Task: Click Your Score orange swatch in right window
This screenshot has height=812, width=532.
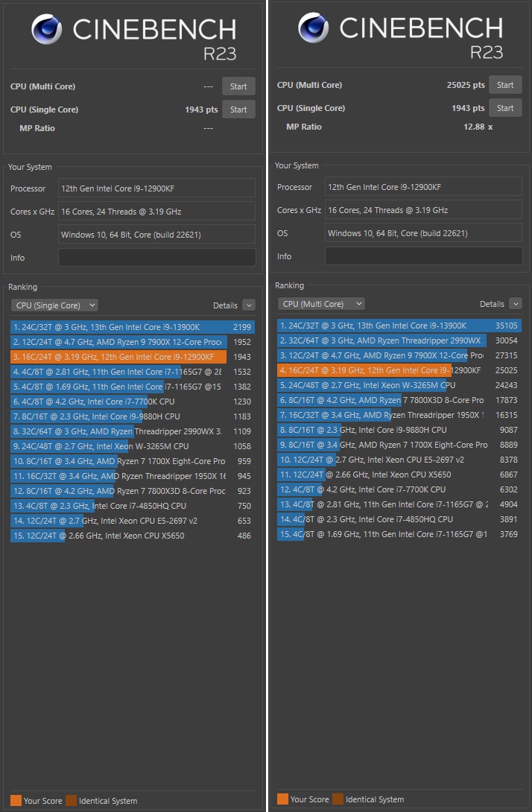Action: 283,799
